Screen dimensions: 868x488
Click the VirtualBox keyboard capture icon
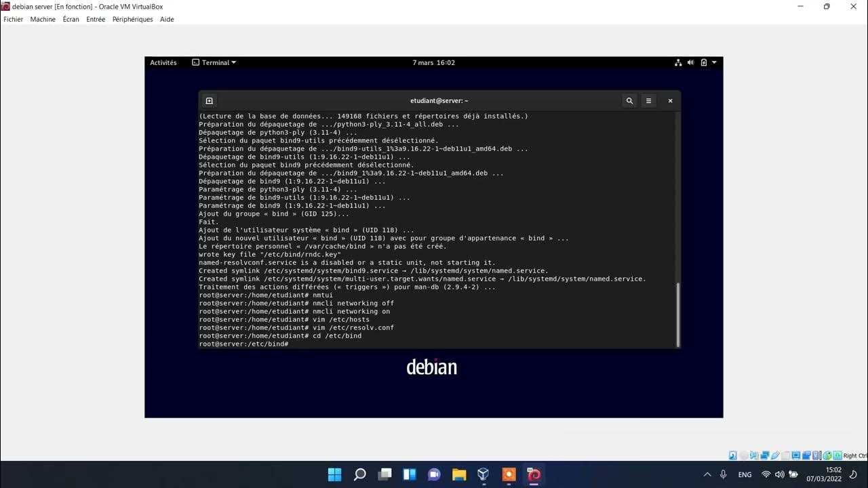click(x=837, y=455)
